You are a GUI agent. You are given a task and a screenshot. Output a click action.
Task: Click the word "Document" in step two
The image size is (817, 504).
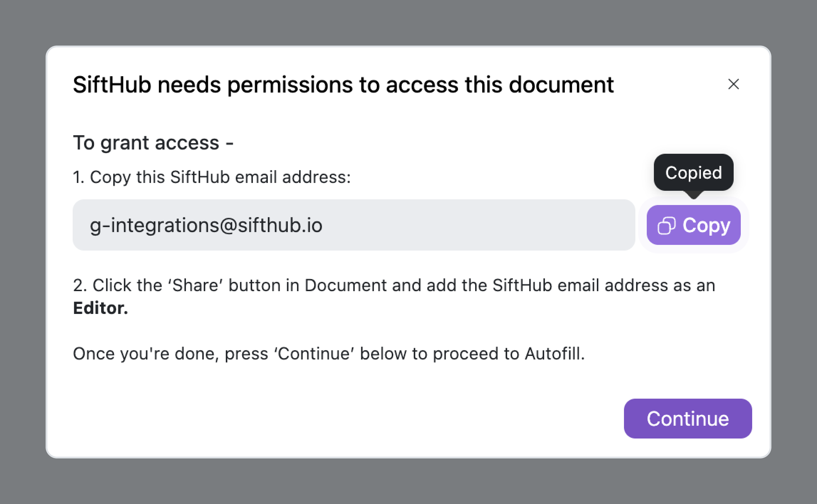345,285
